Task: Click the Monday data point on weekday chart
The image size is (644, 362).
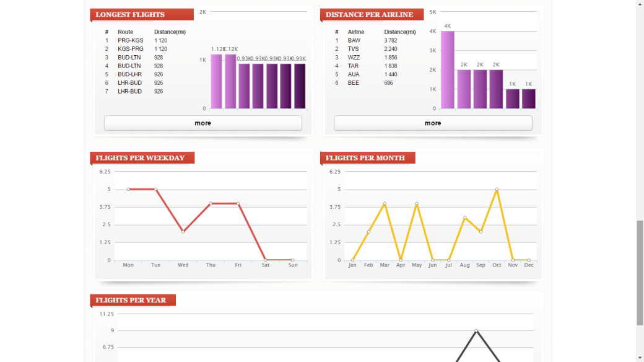Action: [128, 189]
